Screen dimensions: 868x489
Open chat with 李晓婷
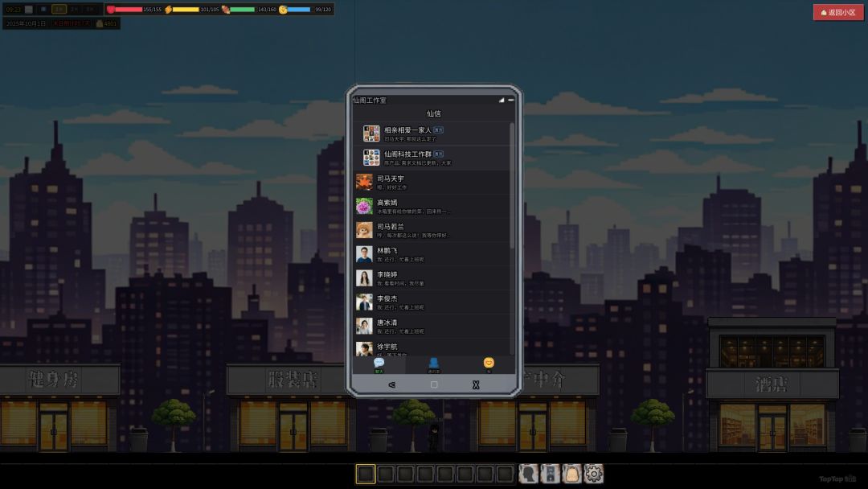click(432, 278)
